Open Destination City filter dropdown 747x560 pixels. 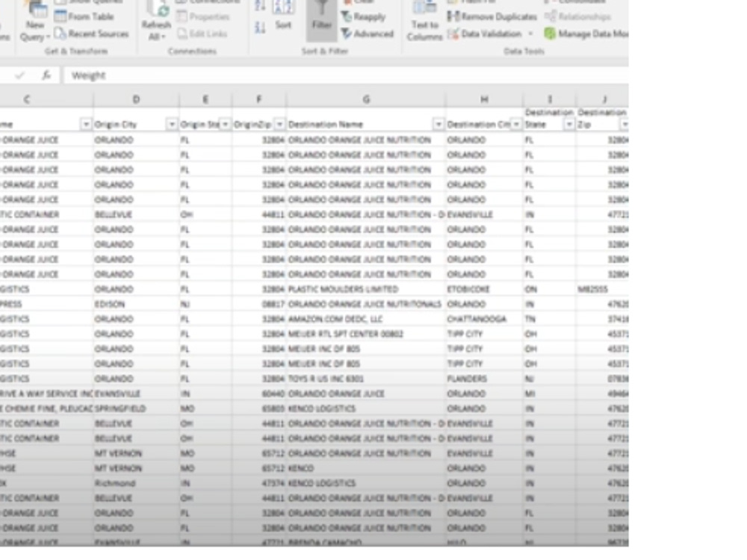click(x=516, y=124)
